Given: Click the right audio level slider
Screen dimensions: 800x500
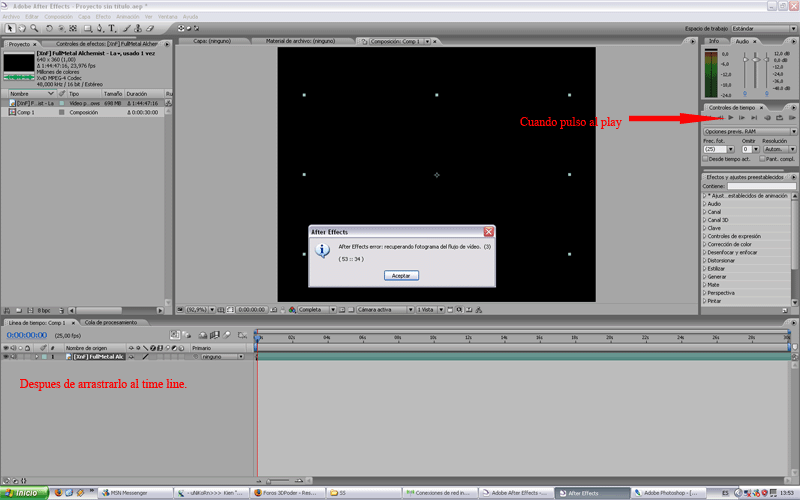Looking at the screenshot, I should point(766,60).
